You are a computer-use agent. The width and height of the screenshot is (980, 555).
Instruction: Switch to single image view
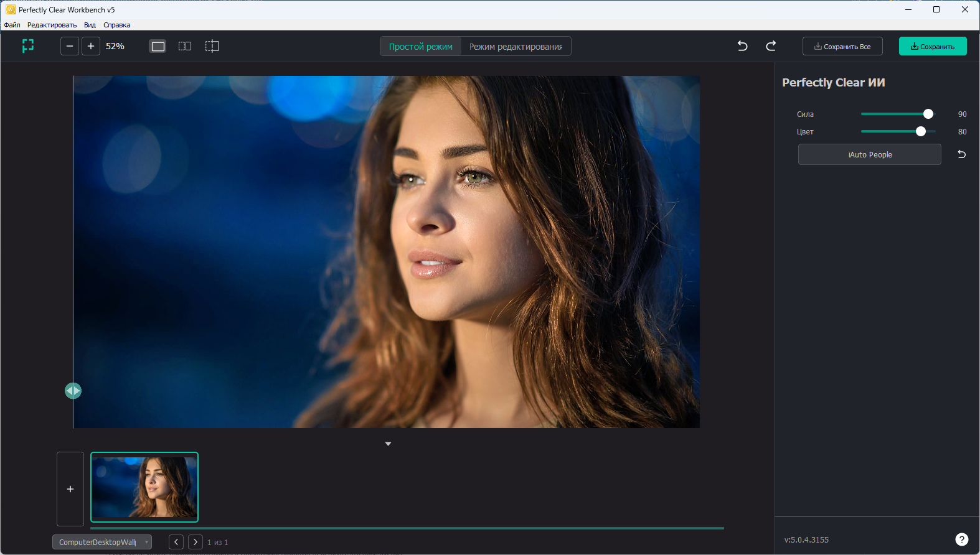(158, 46)
